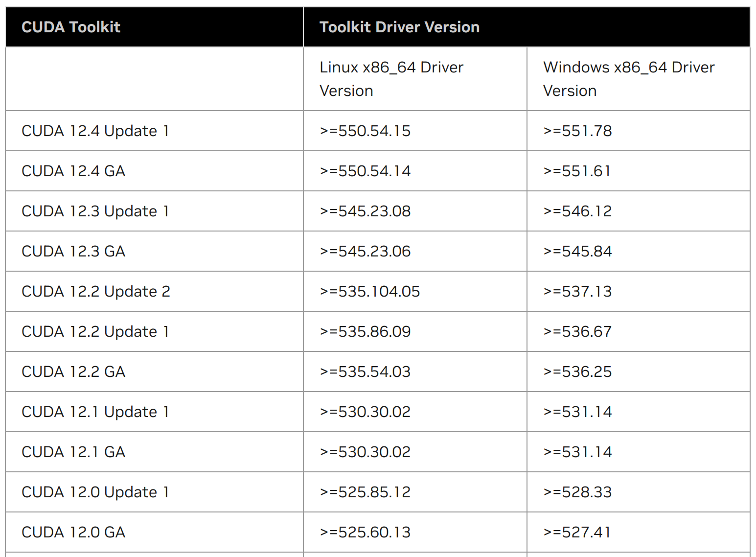
Task: Select the 'CUDA 12.3 GA' row label
Action: pos(73,251)
